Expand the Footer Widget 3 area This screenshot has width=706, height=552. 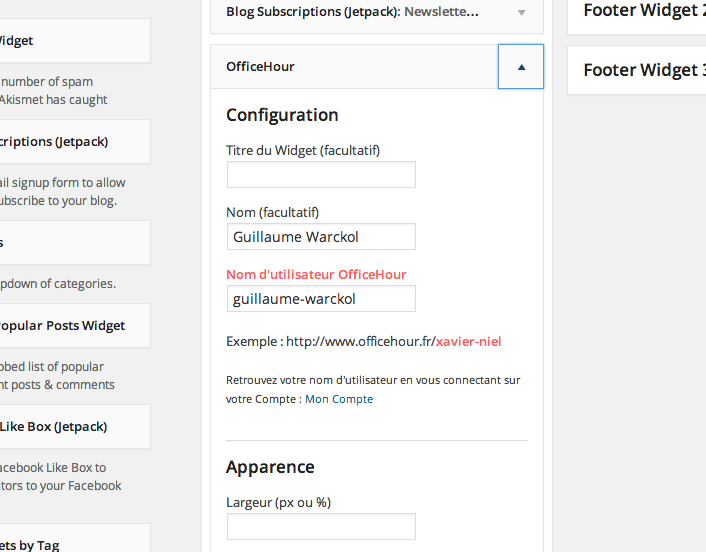point(637,70)
